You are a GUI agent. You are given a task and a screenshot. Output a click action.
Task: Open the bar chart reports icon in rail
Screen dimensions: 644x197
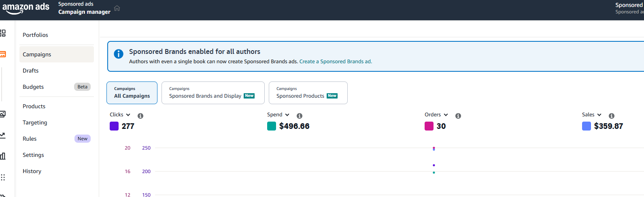[2, 156]
